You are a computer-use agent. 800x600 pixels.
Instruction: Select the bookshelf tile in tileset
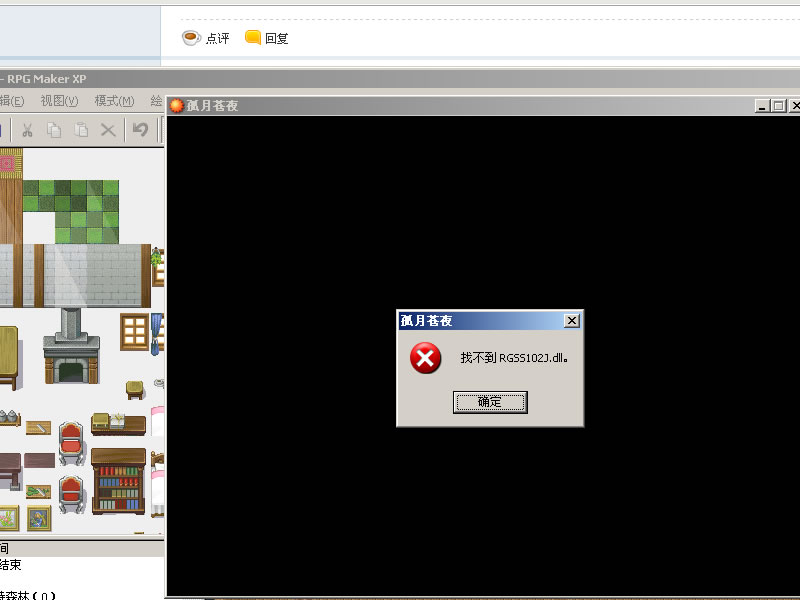[118, 481]
